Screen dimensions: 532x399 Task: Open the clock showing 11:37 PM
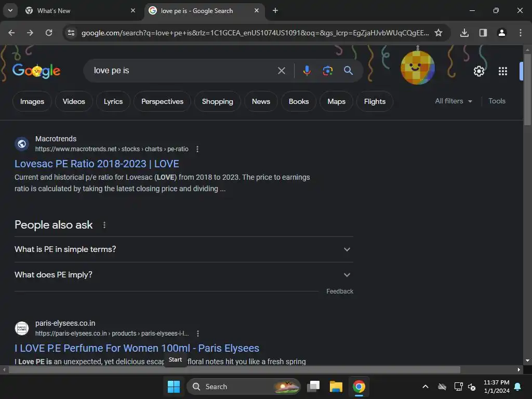496,387
